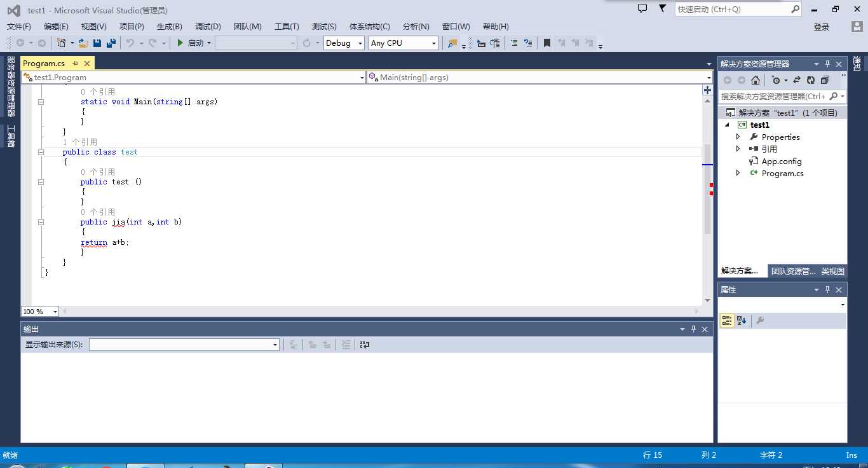Click the Categorized icon in Properties panel
Screen dimensions: 868x468
(727, 321)
